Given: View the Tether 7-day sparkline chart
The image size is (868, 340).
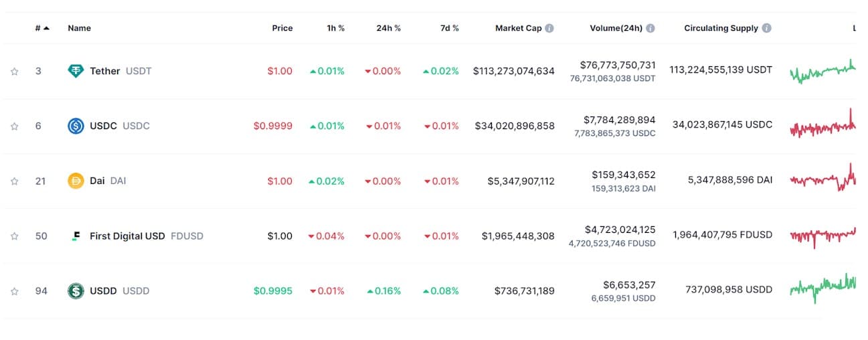Looking at the screenshot, I should [x=822, y=71].
